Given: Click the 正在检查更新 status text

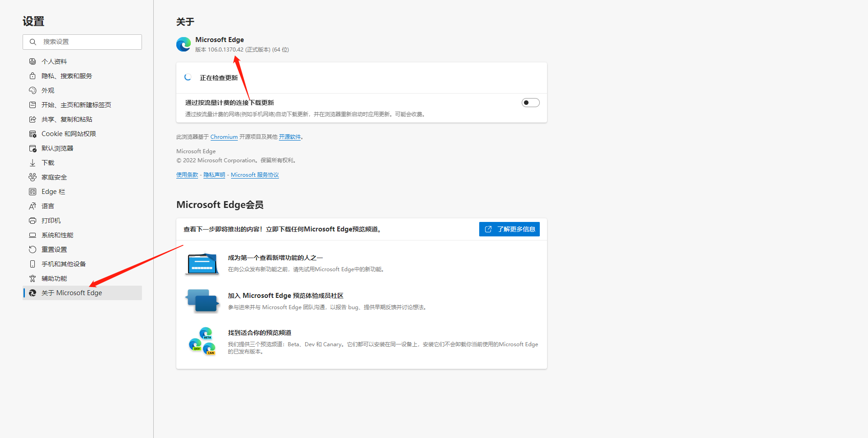Looking at the screenshot, I should click(x=219, y=78).
